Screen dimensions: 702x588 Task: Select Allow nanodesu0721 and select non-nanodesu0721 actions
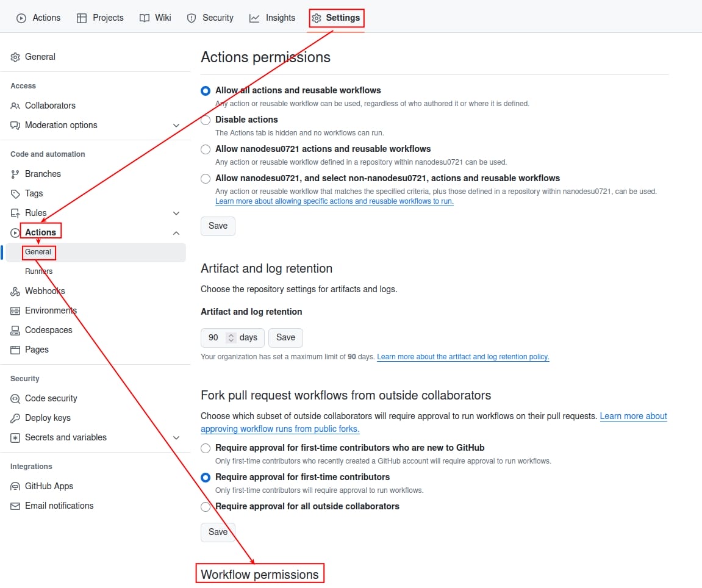tap(206, 179)
